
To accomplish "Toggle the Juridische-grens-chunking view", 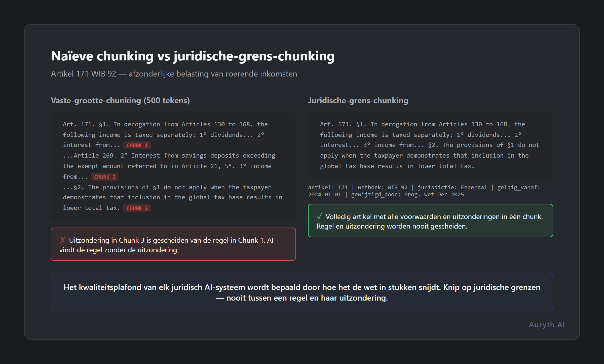I will 358,100.
